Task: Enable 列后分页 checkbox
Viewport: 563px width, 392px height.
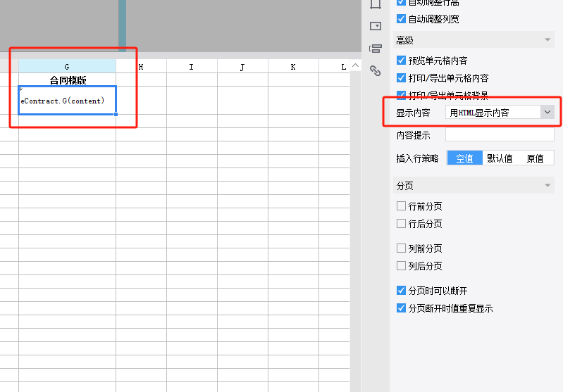Action: click(x=401, y=266)
